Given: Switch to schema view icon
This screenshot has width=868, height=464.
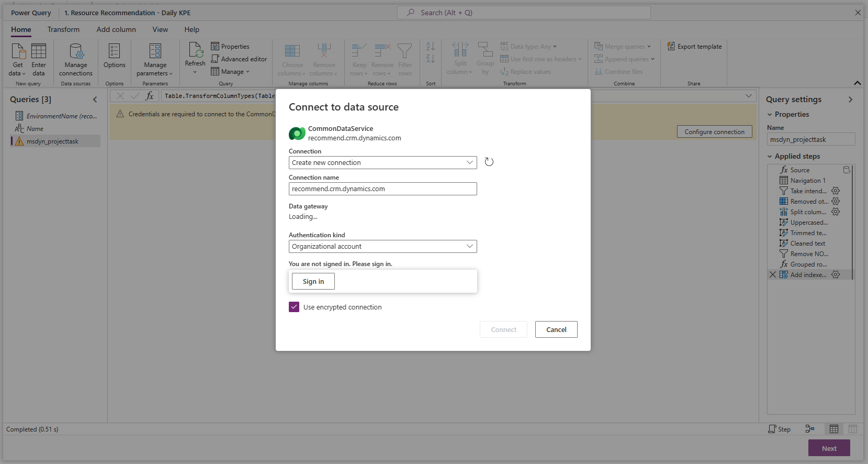Looking at the screenshot, I should 853,429.
